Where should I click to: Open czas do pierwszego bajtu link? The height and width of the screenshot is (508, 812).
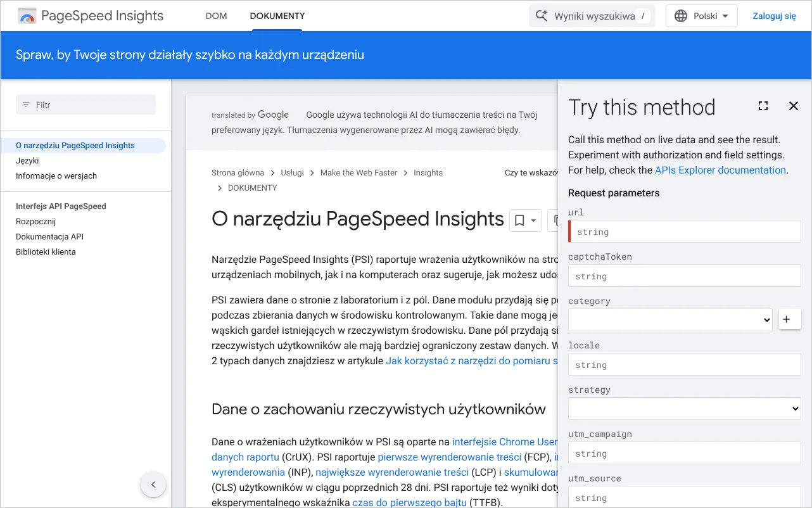tap(409, 503)
